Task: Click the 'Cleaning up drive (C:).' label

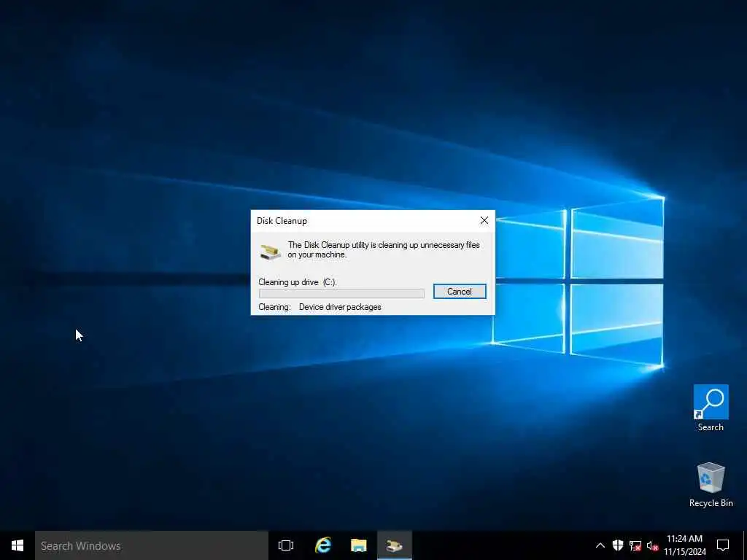Action: [298, 282]
